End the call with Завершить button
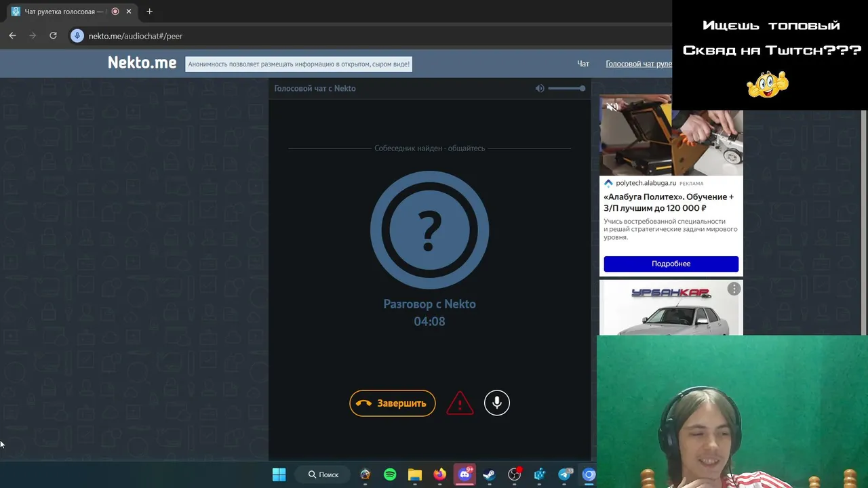Viewport: 868px width, 488px height. 393,403
